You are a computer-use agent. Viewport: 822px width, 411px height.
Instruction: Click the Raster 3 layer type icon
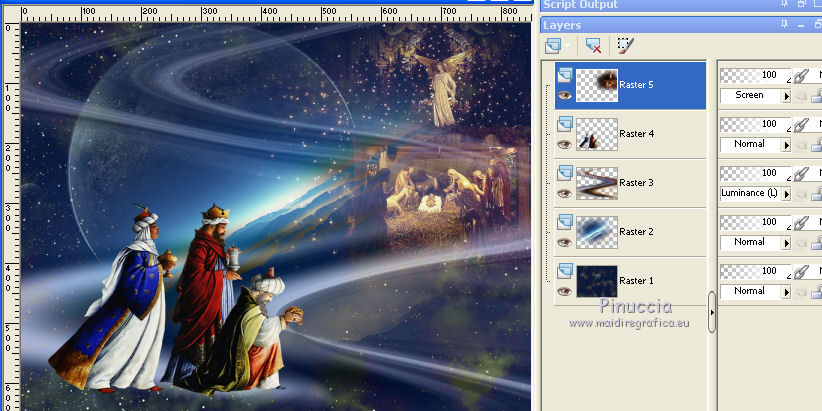coord(565,174)
